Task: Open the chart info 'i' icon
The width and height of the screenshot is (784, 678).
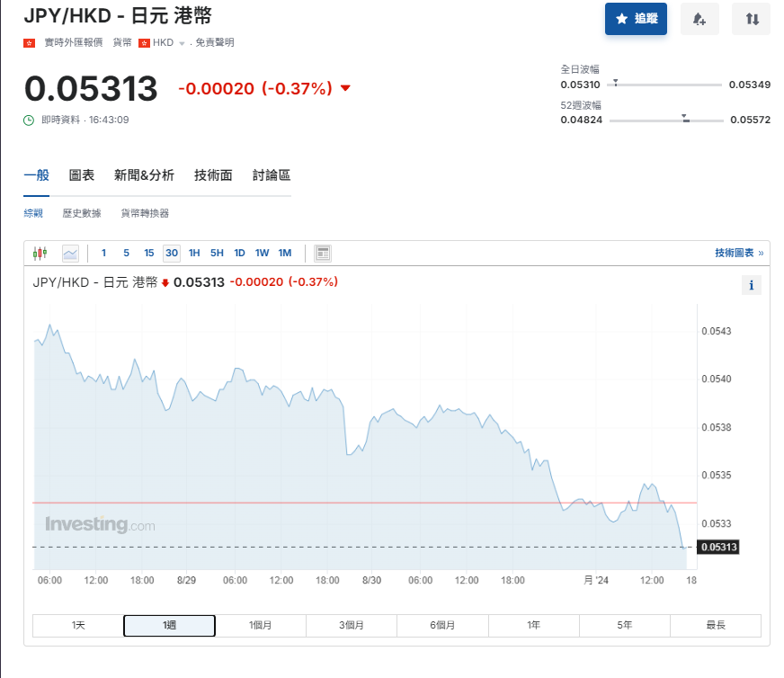Action: (752, 285)
